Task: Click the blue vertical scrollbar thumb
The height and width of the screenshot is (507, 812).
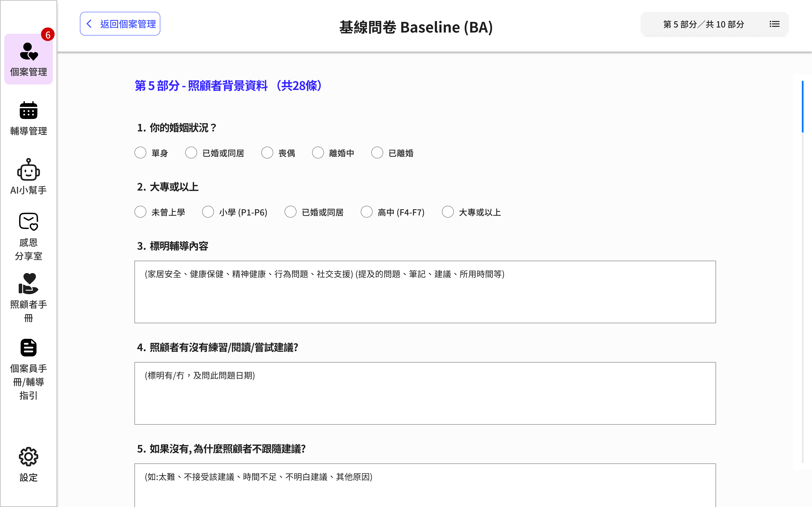Action: (803, 107)
